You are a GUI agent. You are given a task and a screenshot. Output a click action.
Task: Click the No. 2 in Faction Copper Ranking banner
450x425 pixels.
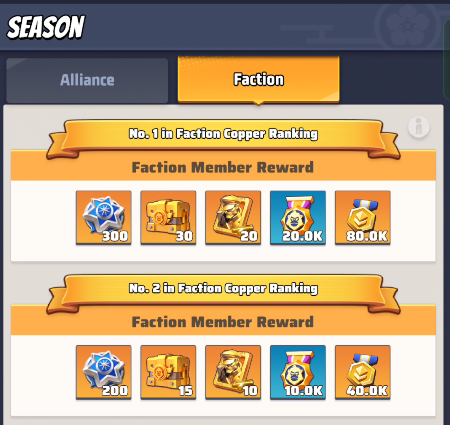(x=223, y=289)
